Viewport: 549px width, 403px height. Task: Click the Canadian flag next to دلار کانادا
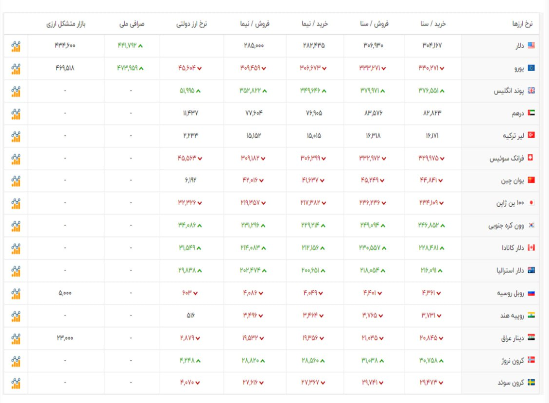[x=531, y=248]
